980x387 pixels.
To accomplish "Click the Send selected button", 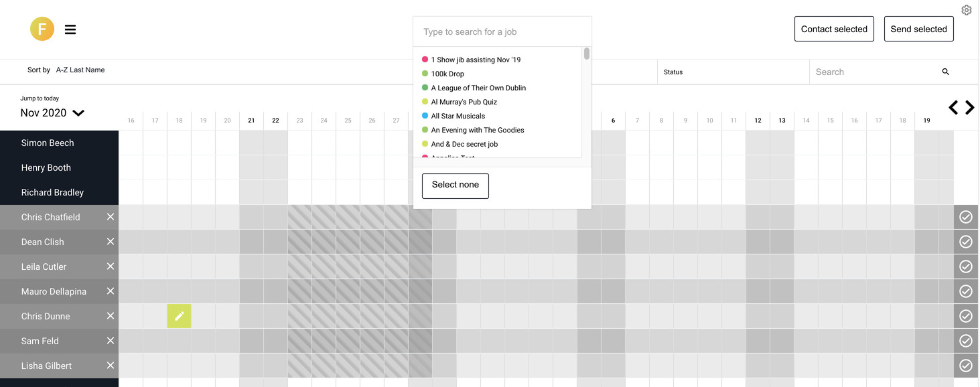I will 918,29.
